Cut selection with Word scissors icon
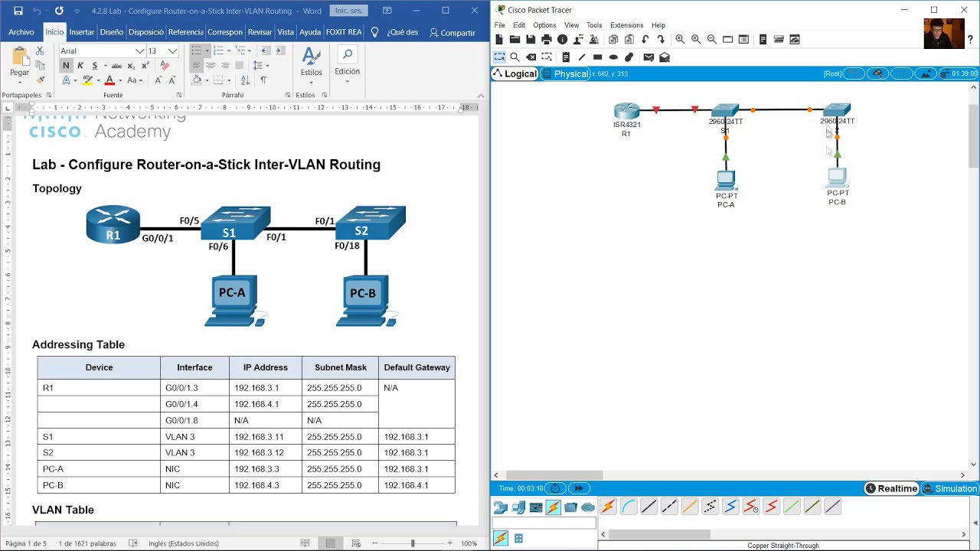The image size is (980, 551). click(x=40, y=51)
